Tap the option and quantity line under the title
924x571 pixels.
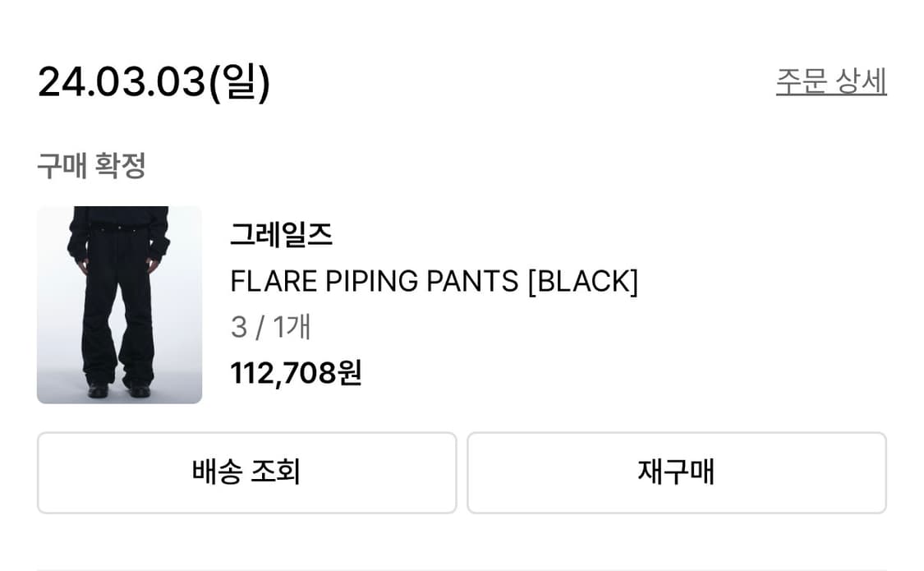pos(270,327)
